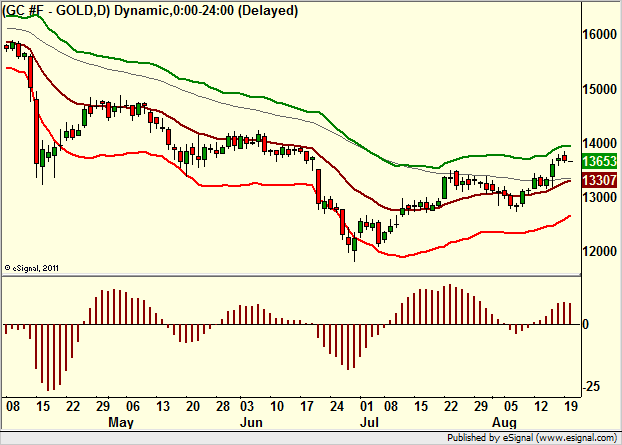The height and width of the screenshot is (445, 622).
Task: Click the Published by eSignal footer link
Action: click(532, 438)
